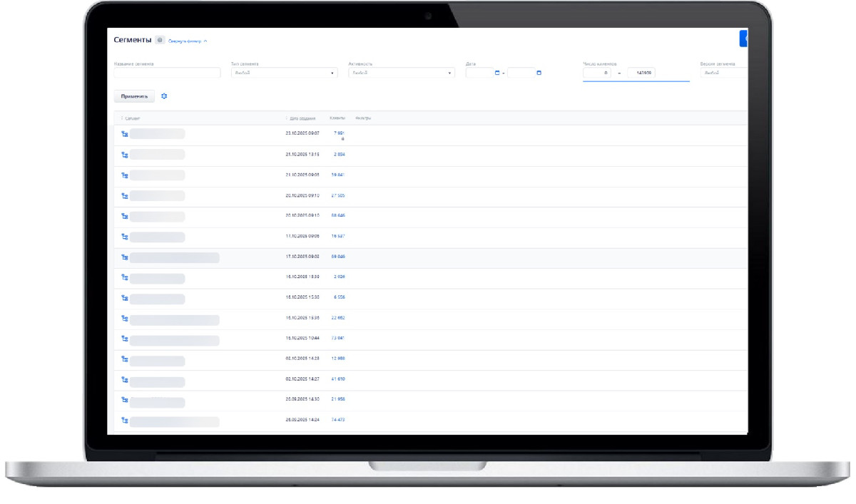Click segment tree icon in 26.09.2025 14:24 row
Image resolution: width=856 pixels, height=504 pixels.
tap(124, 421)
